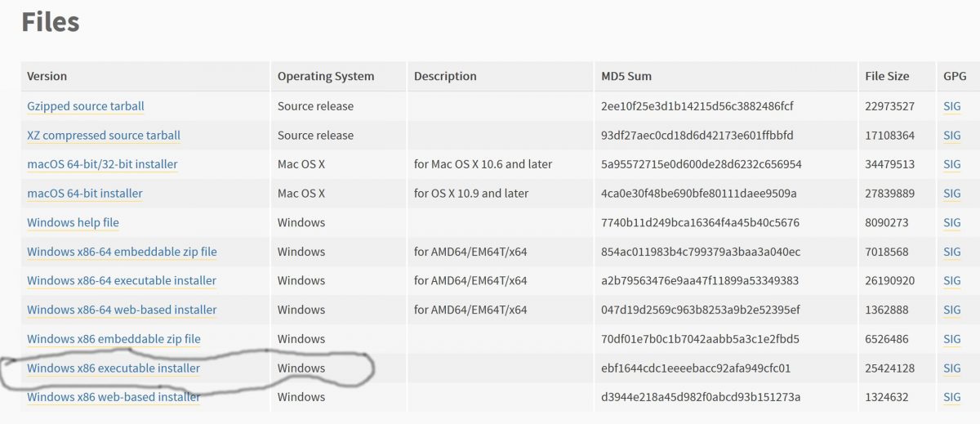Open SIG for Windows x86-64 executable installer
This screenshot has height=424, width=980.
pyautogui.click(x=951, y=281)
